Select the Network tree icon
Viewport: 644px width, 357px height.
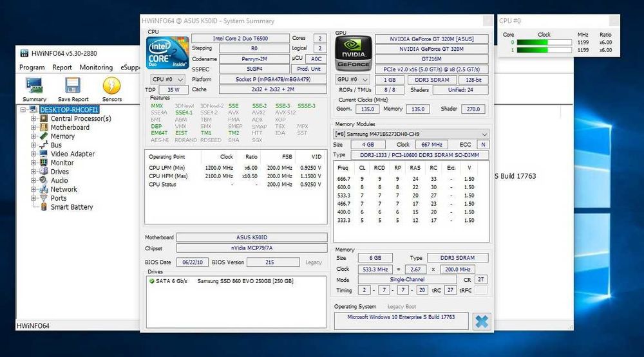(x=44, y=189)
